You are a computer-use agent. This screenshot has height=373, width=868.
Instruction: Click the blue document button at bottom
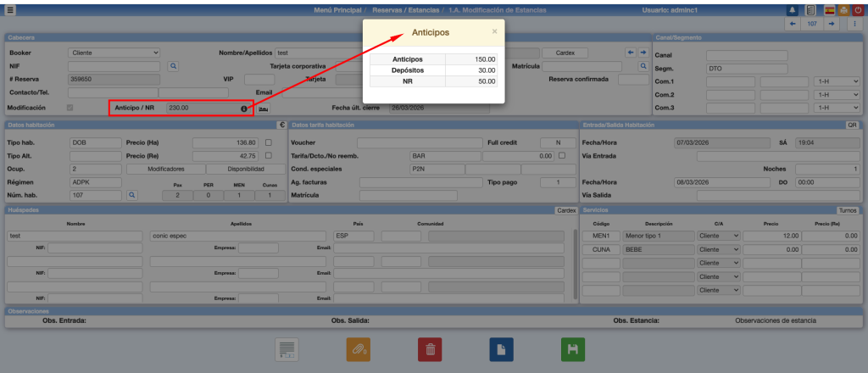point(501,349)
